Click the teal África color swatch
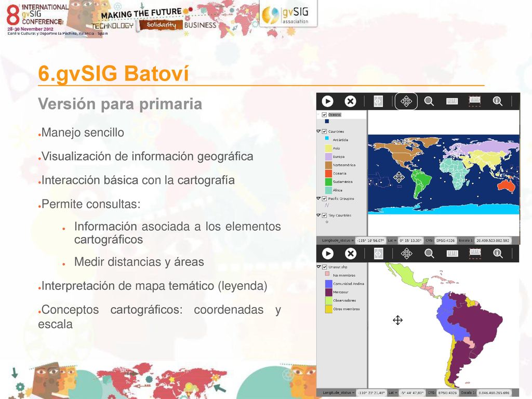The height and width of the screenshot is (399, 532). (328, 190)
